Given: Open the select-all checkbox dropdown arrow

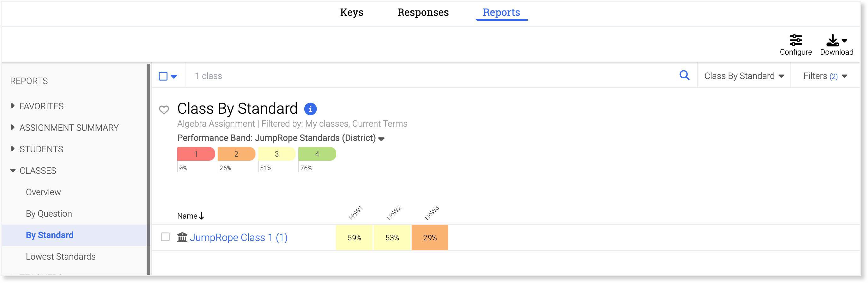Looking at the screenshot, I should click(x=174, y=76).
